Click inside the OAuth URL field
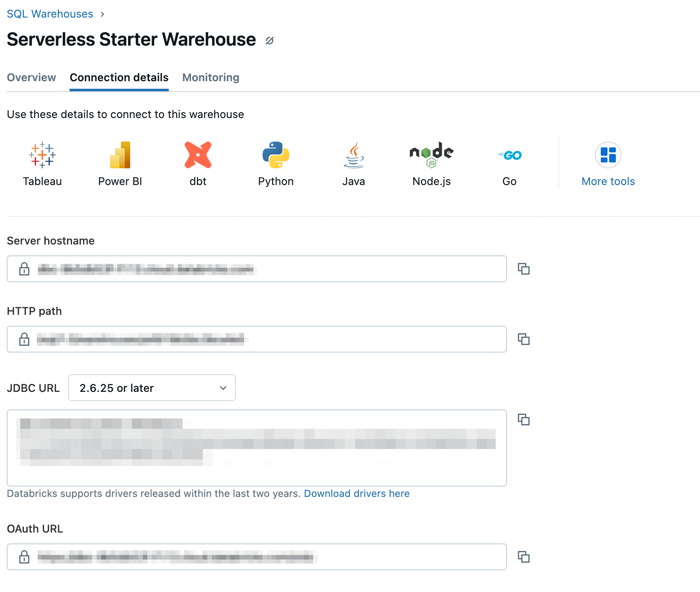The image size is (700, 592). tap(257, 557)
